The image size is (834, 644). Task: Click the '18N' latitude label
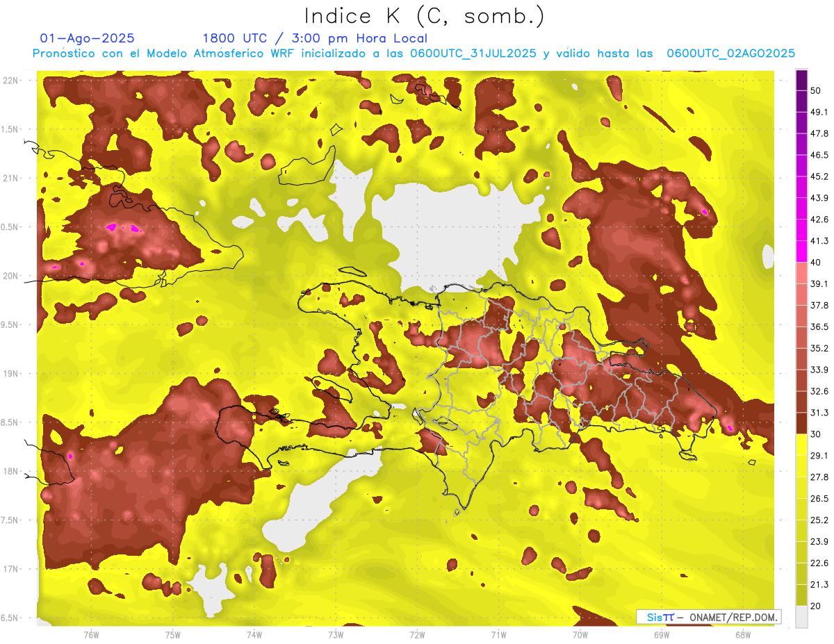pos(12,471)
